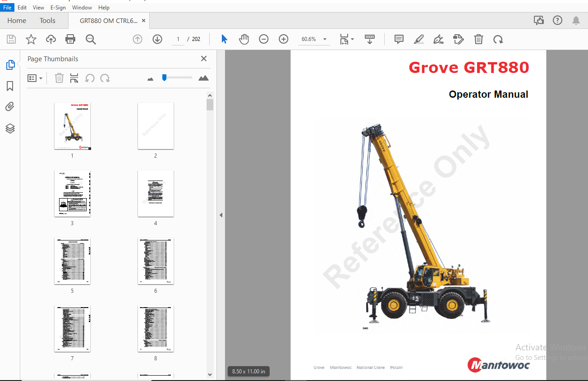Open the Window menu
The image size is (588, 381).
coord(82,8)
